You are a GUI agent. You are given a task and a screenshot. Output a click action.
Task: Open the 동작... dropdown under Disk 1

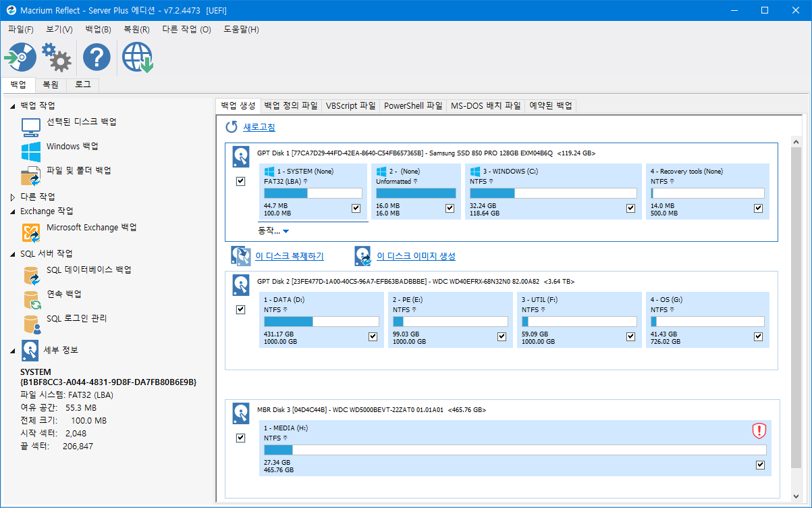273,230
